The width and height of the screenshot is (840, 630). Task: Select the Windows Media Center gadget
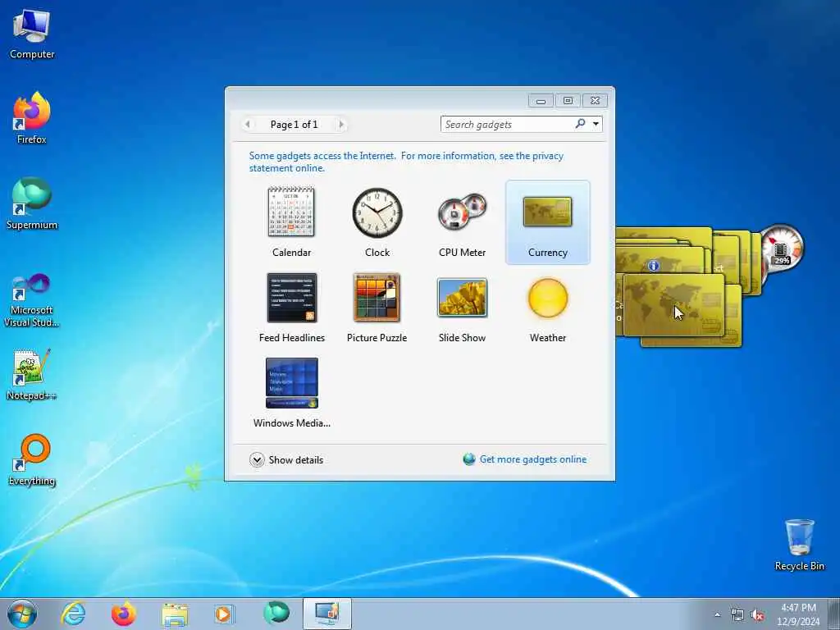[x=291, y=393]
